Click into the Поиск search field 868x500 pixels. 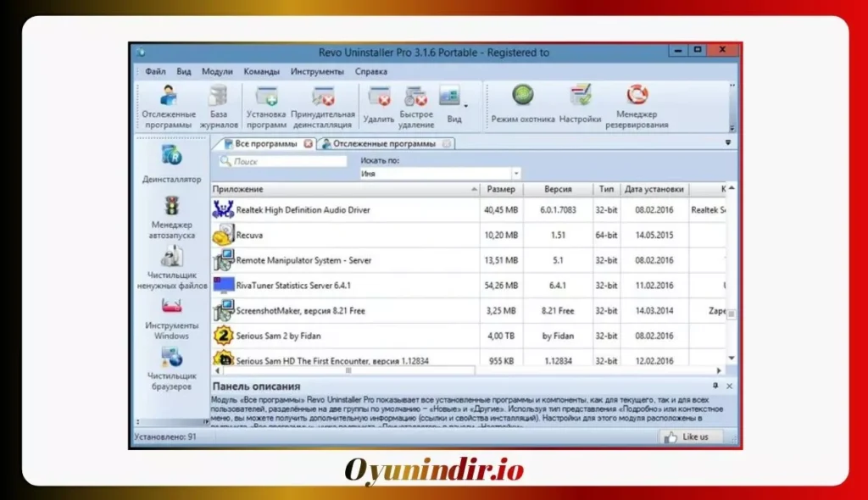[283, 161]
